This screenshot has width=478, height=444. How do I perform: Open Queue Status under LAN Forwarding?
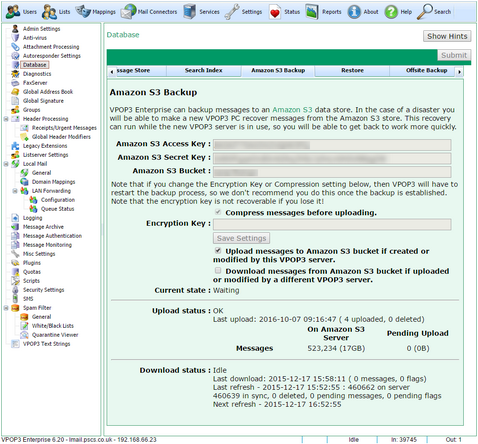tap(57, 209)
